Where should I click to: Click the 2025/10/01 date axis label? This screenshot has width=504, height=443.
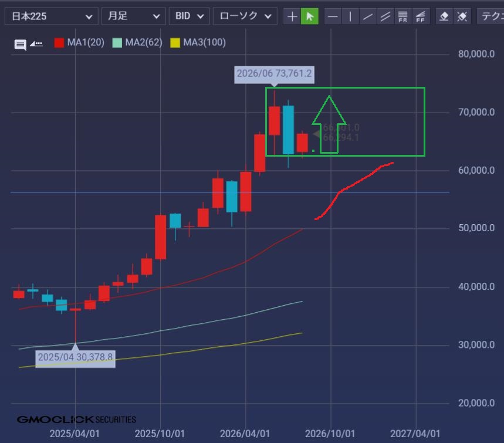coord(160,434)
